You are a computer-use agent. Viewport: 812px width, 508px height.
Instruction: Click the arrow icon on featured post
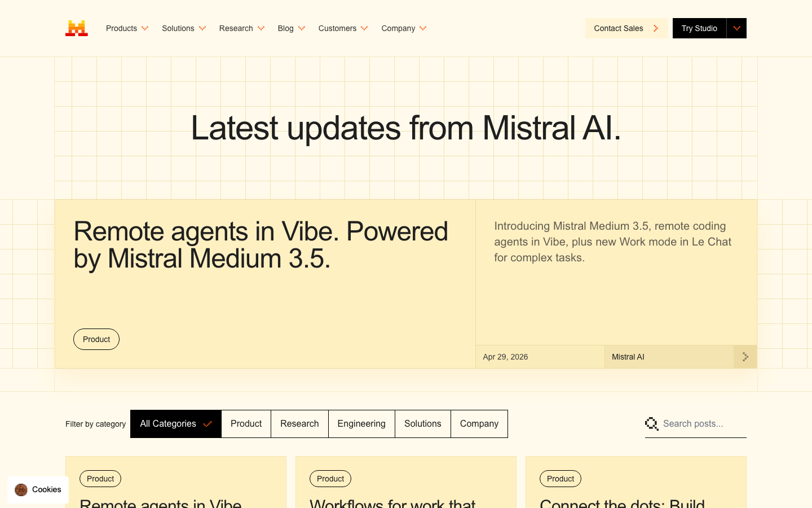tap(745, 357)
